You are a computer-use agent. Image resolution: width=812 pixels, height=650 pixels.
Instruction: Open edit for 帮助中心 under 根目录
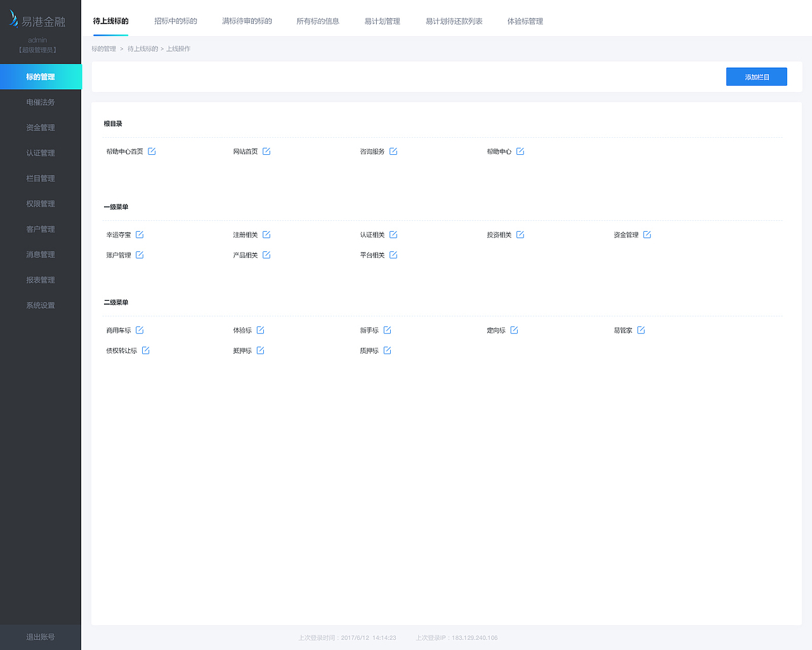coord(520,151)
